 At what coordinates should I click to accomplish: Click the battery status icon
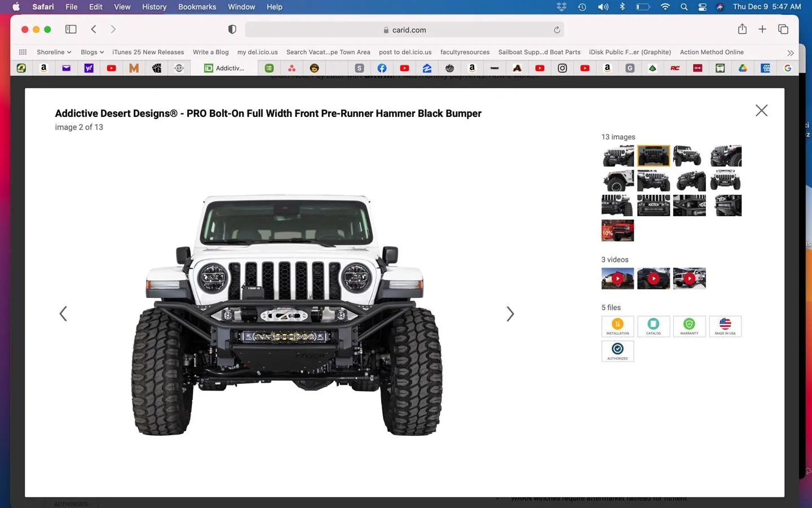(x=643, y=7)
